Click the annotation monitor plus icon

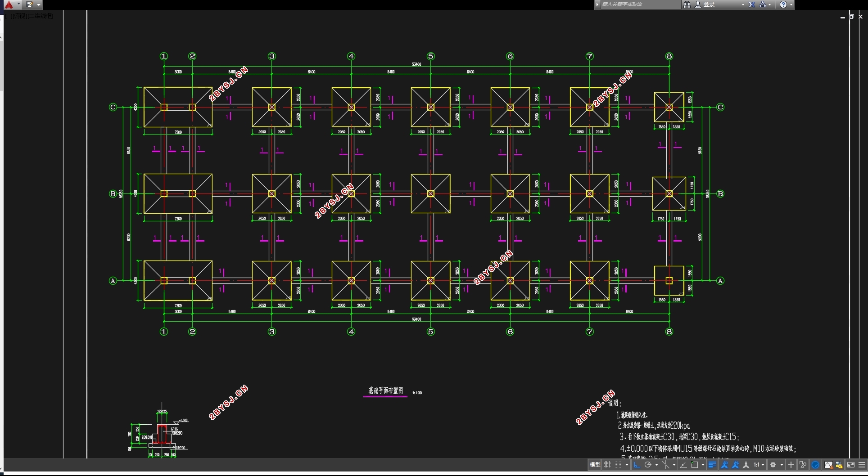tap(791, 465)
